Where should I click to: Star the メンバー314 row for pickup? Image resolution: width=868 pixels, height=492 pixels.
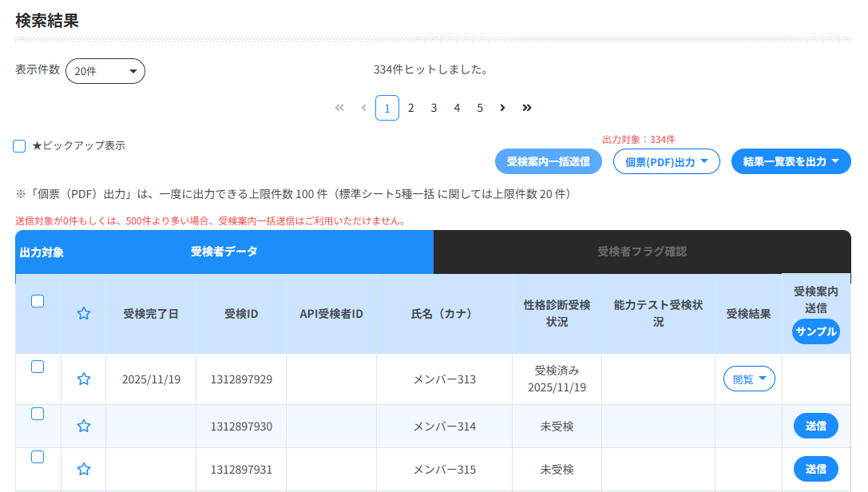(83, 426)
